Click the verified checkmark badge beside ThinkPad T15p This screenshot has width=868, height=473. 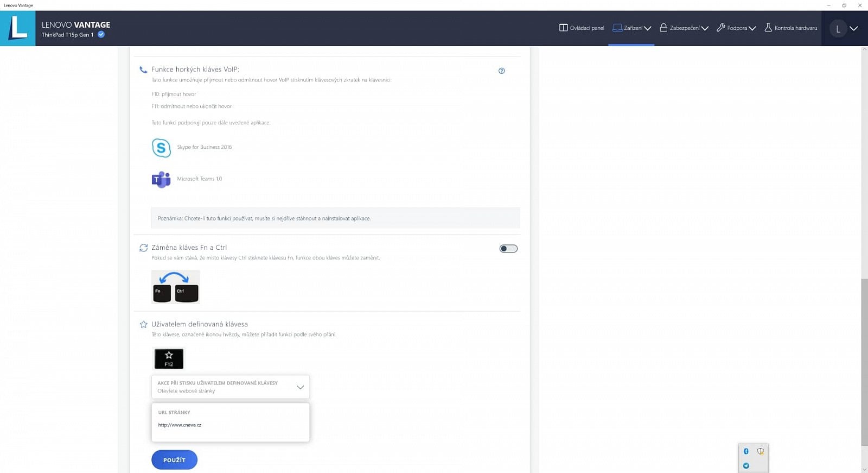[101, 35]
